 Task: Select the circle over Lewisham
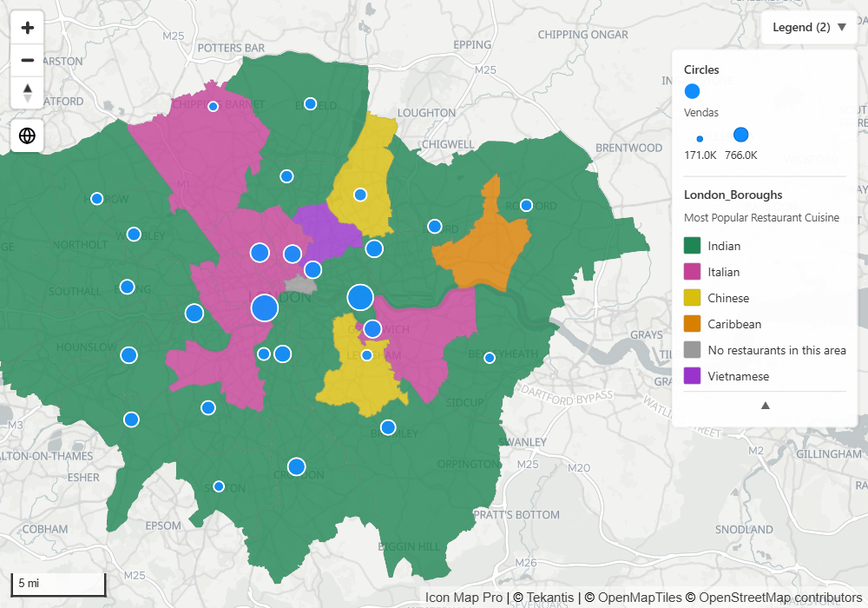(x=366, y=355)
